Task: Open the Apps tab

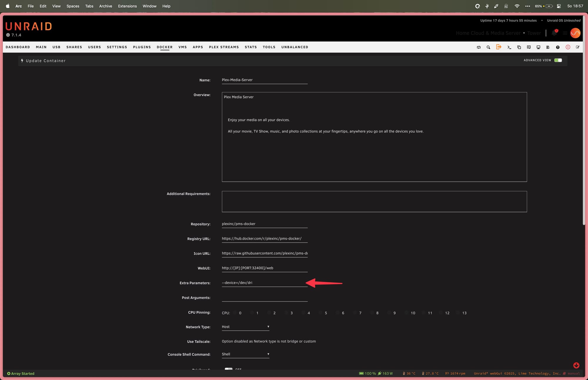Action: tap(198, 47)
